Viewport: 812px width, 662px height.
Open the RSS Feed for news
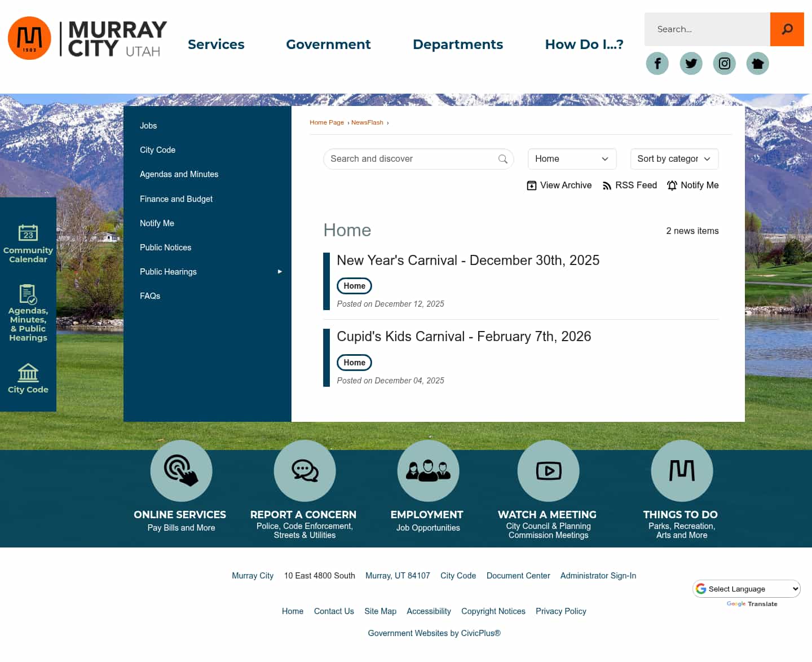tap(629, 185)
